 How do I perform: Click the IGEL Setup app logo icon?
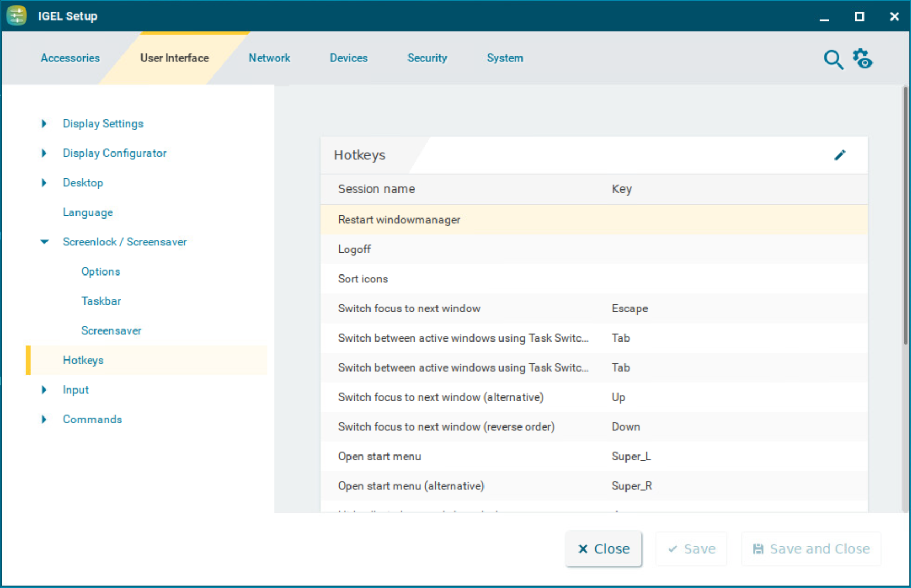pos(17,16)
